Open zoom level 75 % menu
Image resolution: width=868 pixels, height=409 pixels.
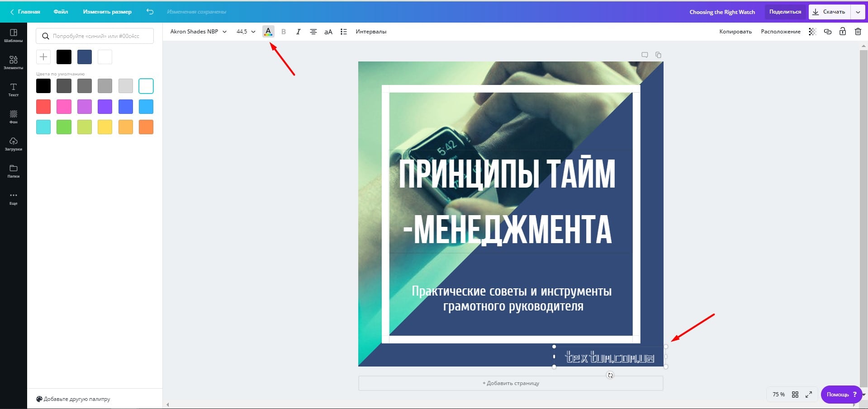(778, 395)
